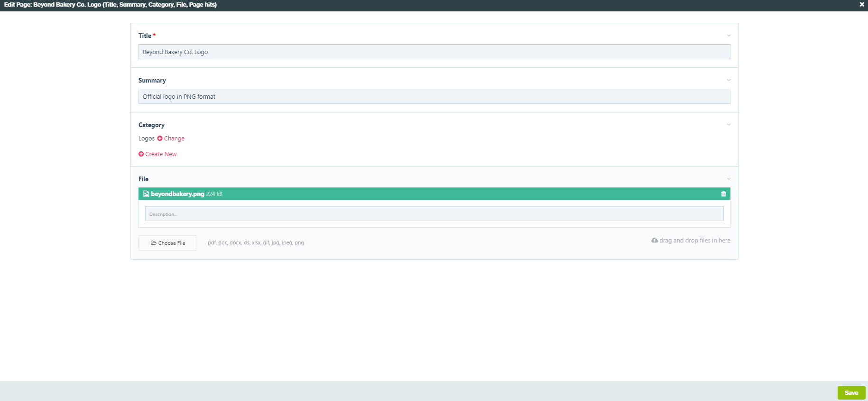Click the plus icon beside Create New
The width and height of the screenshot is (868, 401).
[x=141, y=154]
